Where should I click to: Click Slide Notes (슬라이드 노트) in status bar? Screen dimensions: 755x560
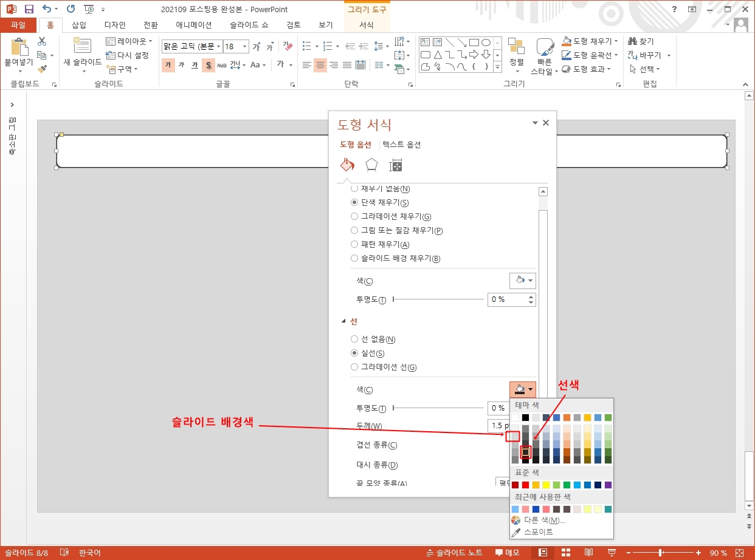coord(455,553)
